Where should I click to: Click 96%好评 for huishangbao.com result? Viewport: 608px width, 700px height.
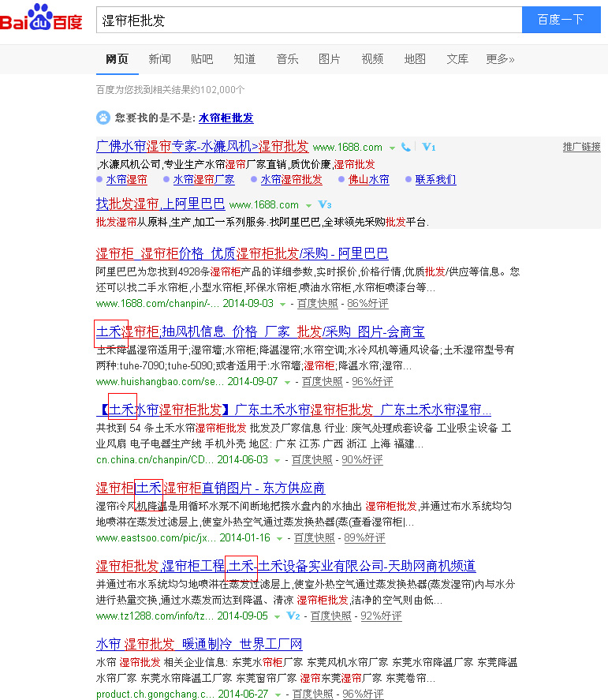click(x=372, y=382)
